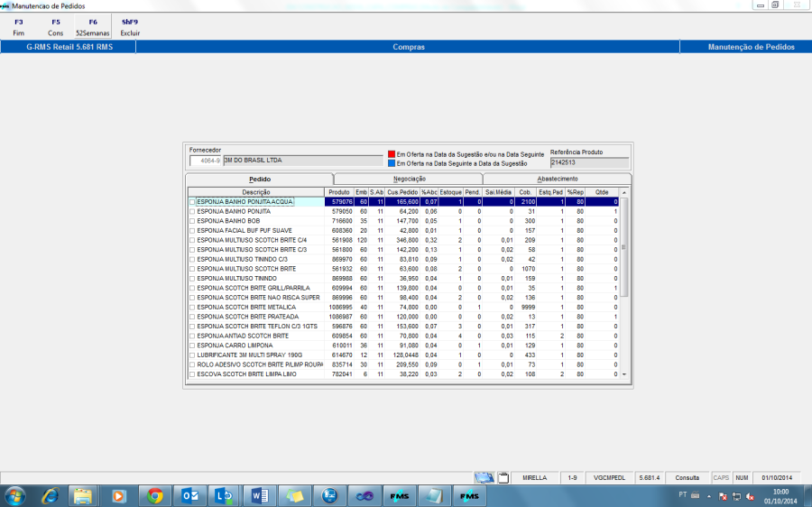Open the infinity-loop taskbar icon
This screenshot has width=812, height=507.
(x=364, y=496)
